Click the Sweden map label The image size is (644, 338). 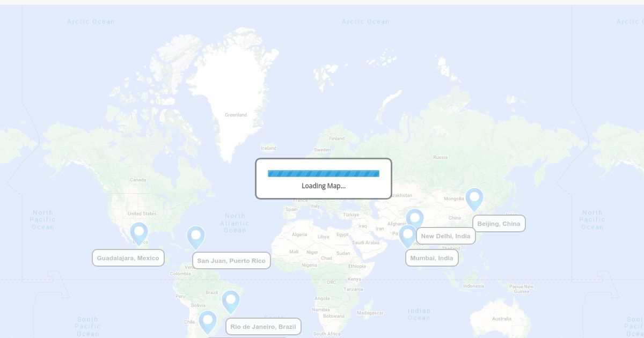pos(323,150)
